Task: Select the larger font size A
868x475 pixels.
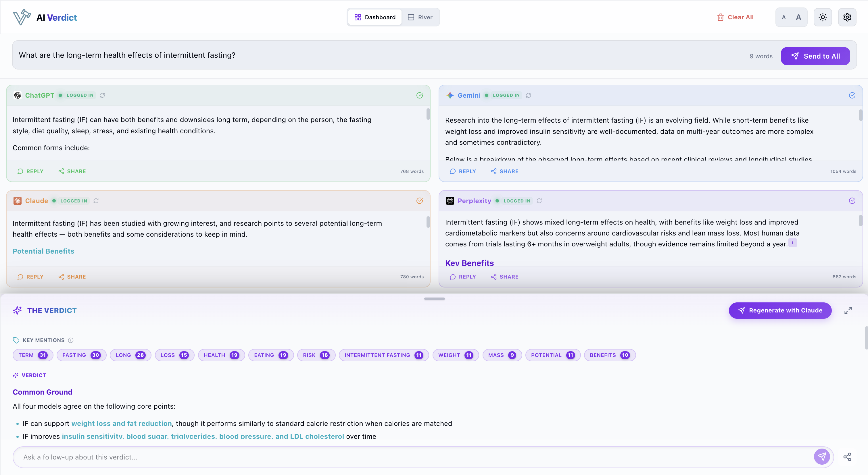Action: (x=798, y=17)
